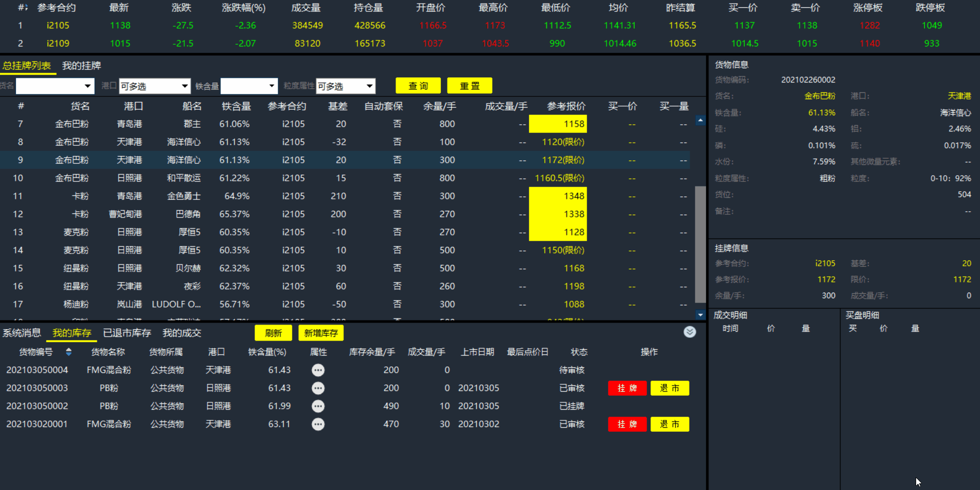Open the 已退市库存 tab
Screen dimensions: 980x490
127,333
